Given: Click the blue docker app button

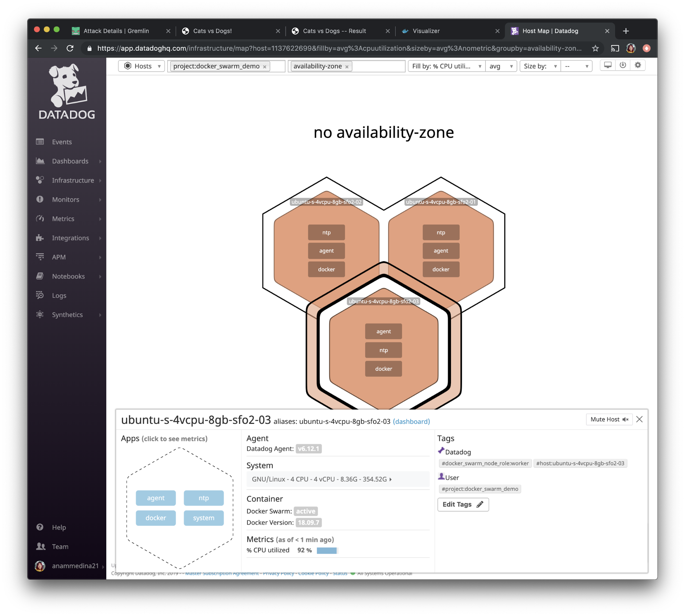Looking at the screenshot, I should pyautogui.click(x=156, y=518).
